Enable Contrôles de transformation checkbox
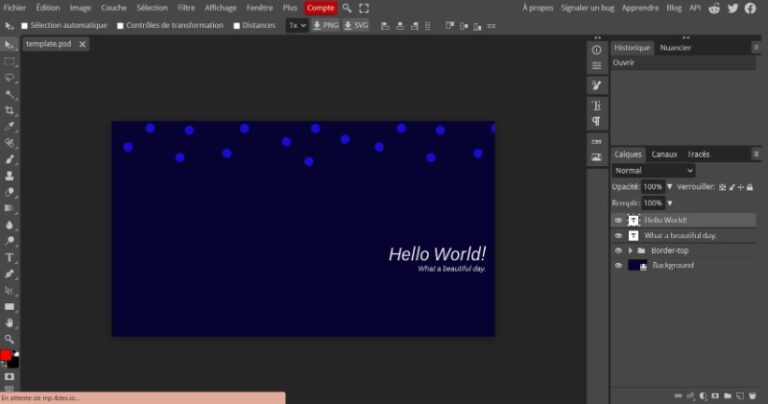The height and width of the screenshot is (404, 768). click(120, 25)
